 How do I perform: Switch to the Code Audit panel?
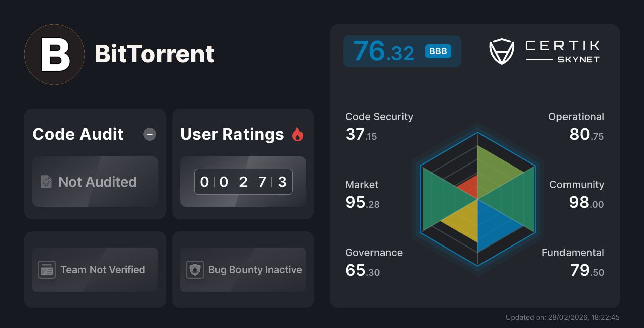[95, 163]
